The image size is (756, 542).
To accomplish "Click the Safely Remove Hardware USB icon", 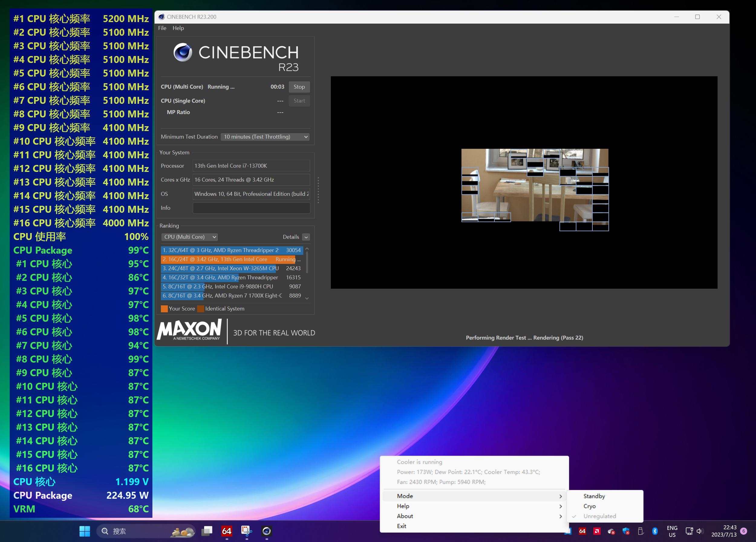I will [640, 531].
